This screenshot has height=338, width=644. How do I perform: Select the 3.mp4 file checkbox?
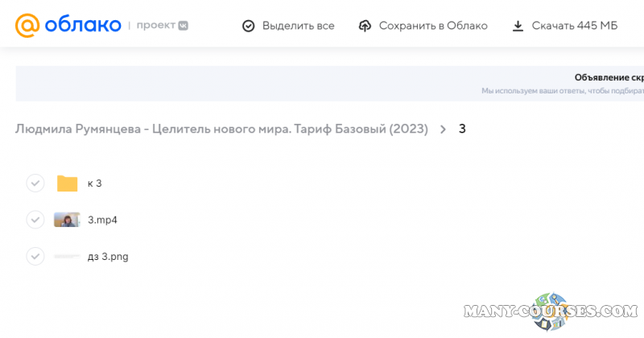(x=35, y=220)
